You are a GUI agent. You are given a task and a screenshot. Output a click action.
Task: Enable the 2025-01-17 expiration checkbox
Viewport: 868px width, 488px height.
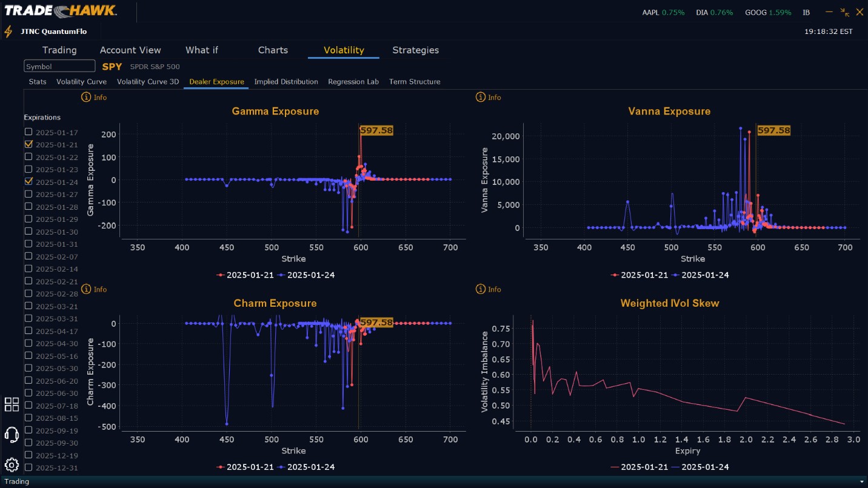[28, 132]
